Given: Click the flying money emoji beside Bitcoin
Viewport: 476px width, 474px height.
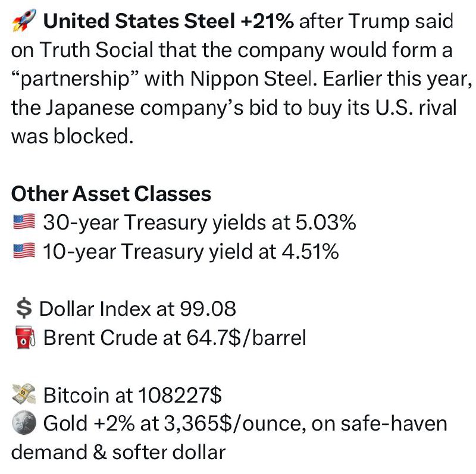Looking at the screenshot, I should click(x=24, y=394).
